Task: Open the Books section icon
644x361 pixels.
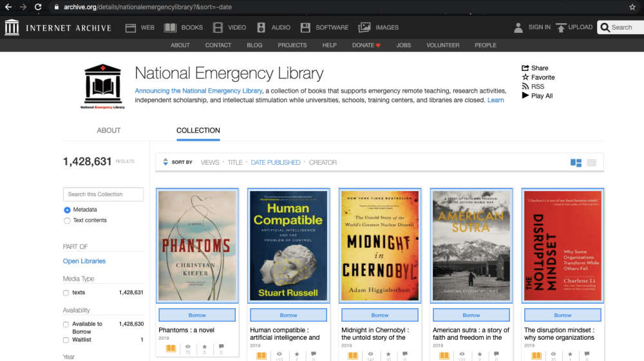Action: pyautogui.click(x=170, y=28)
